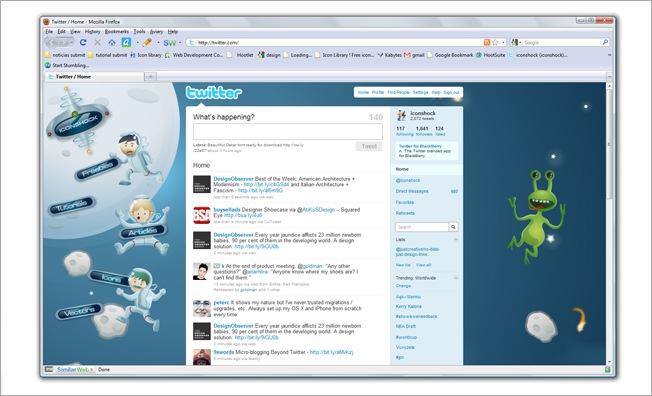This screenshot has height=396, width=652.
Task: Click the page vertical scrollbar thumb
Action: tap(609, 144)
